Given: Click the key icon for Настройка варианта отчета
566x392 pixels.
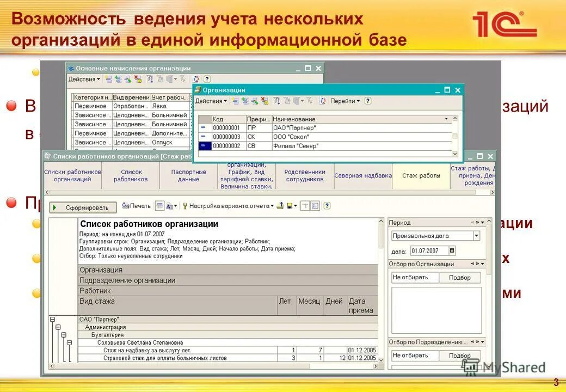Looking at the screenshot, I should (185, 206).
